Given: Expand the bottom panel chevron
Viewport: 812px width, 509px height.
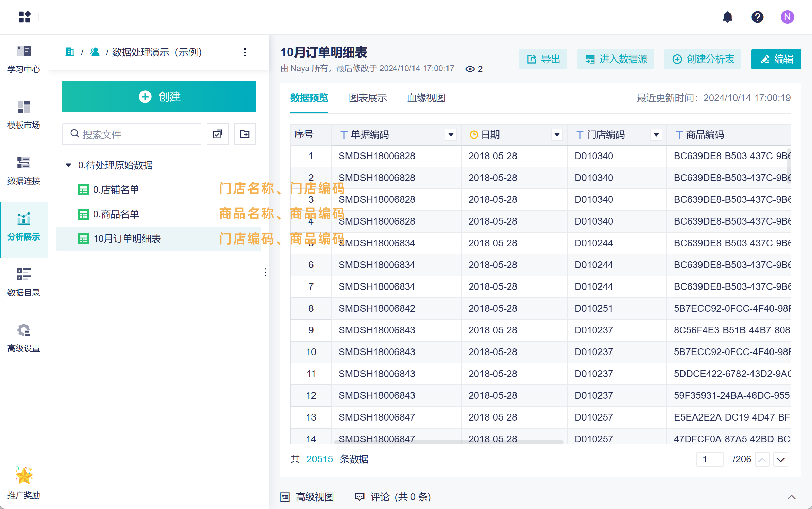Looking at the screenshot, I should 791,497.
